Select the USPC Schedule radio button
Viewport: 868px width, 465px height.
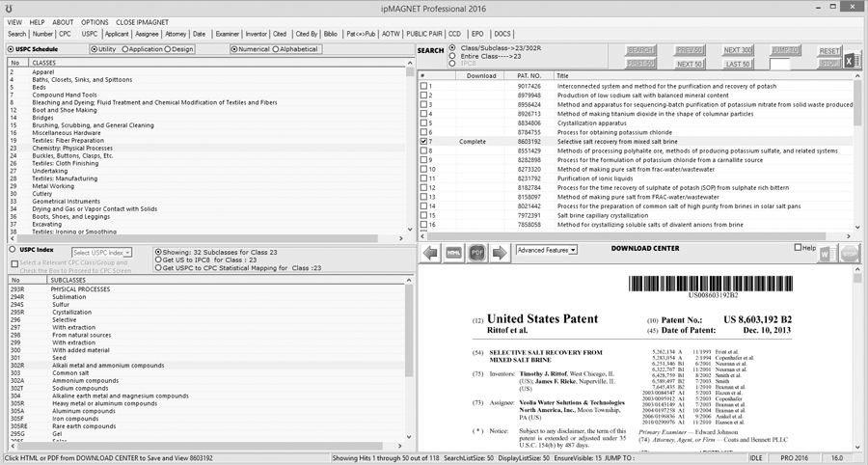coord(11,49)
